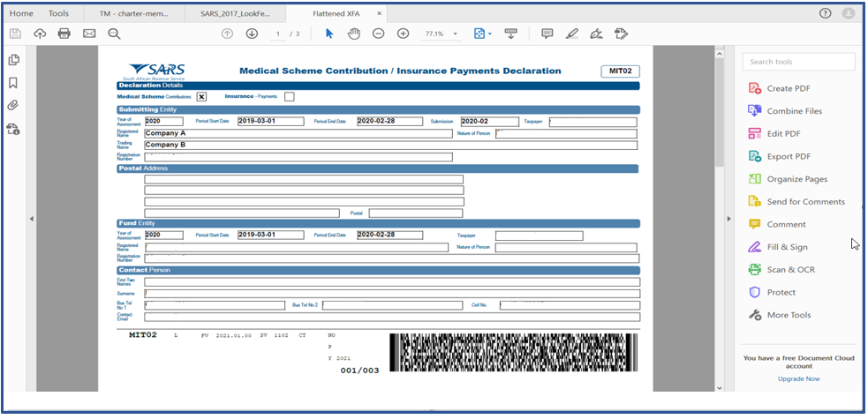
Task: Click the zoom in plus icon
Action: click(403, 34)
